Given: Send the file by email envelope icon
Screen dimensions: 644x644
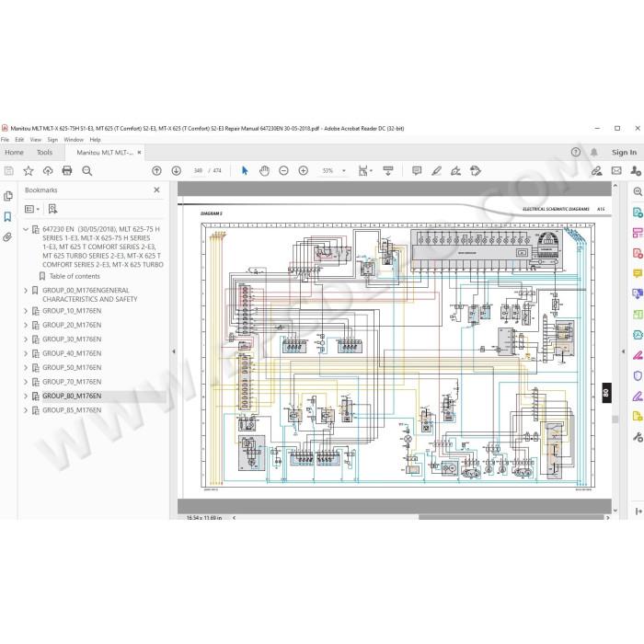Looking at the screenshot, I should [616, 170].
